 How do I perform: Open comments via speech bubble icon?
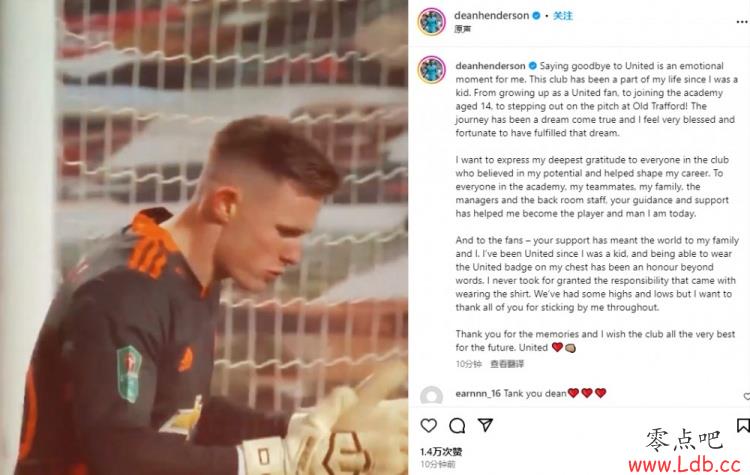[457, 425]
